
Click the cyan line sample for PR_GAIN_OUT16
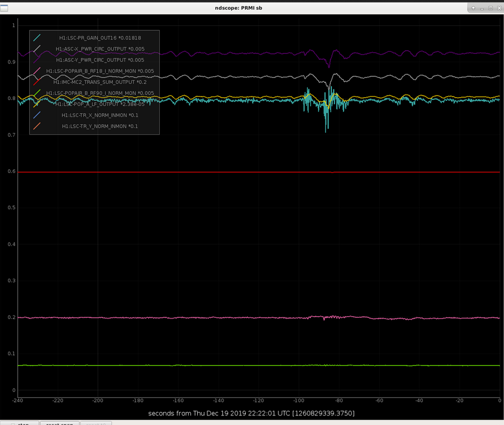pos(37,37)
